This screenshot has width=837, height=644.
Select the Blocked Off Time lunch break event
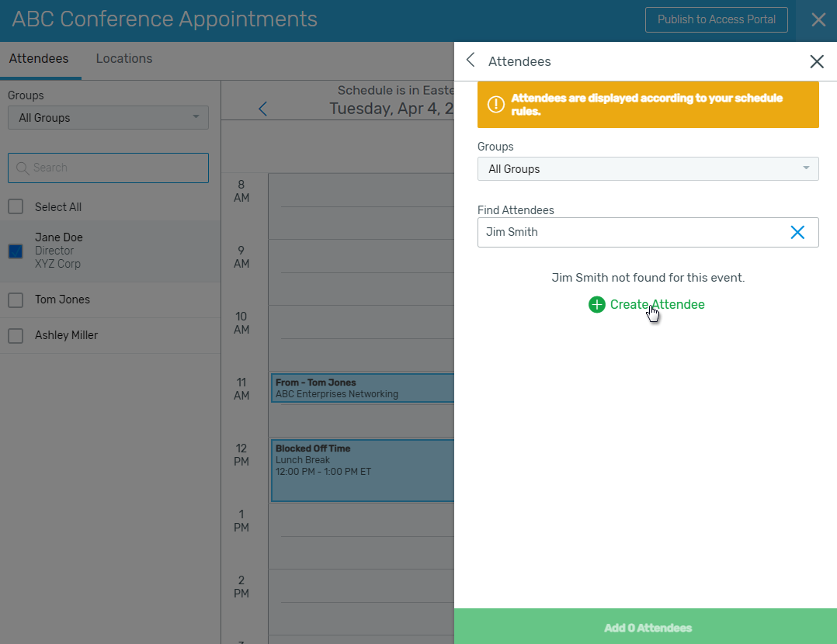coord(362,469)
